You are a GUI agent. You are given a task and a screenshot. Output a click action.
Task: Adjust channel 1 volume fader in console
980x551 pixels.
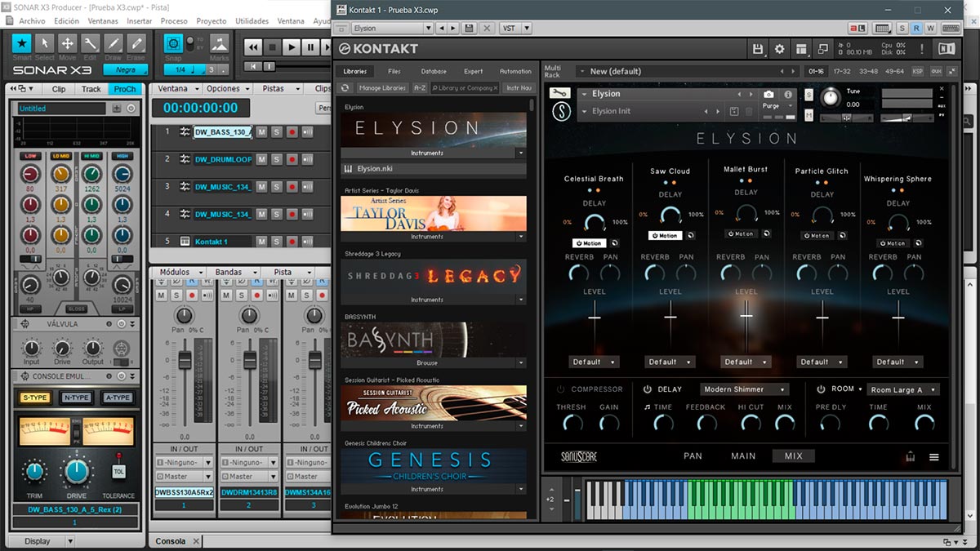[x=185, y=361]
